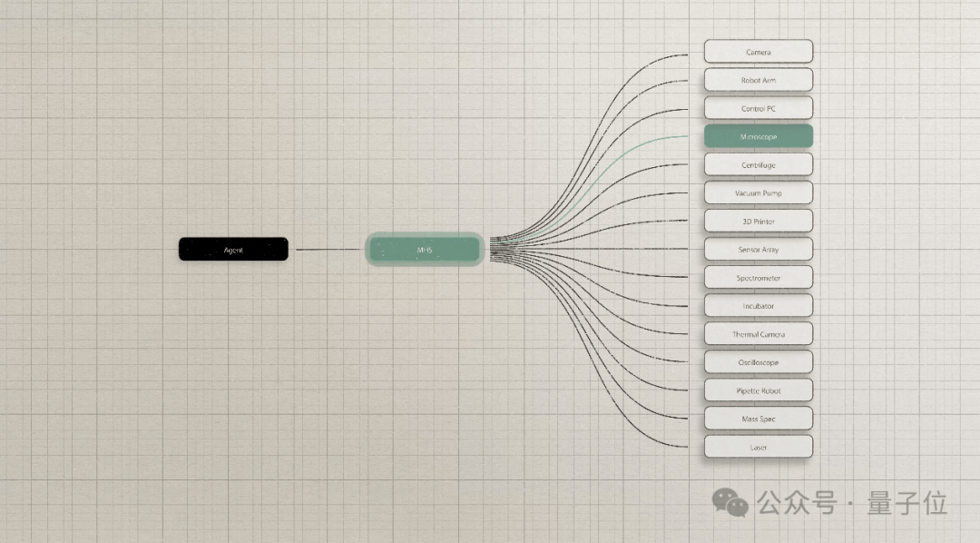This screenshot has height=543, width=980.
Task: Click the WeChat logo icon in watermark
Action: tap(730, 503)
